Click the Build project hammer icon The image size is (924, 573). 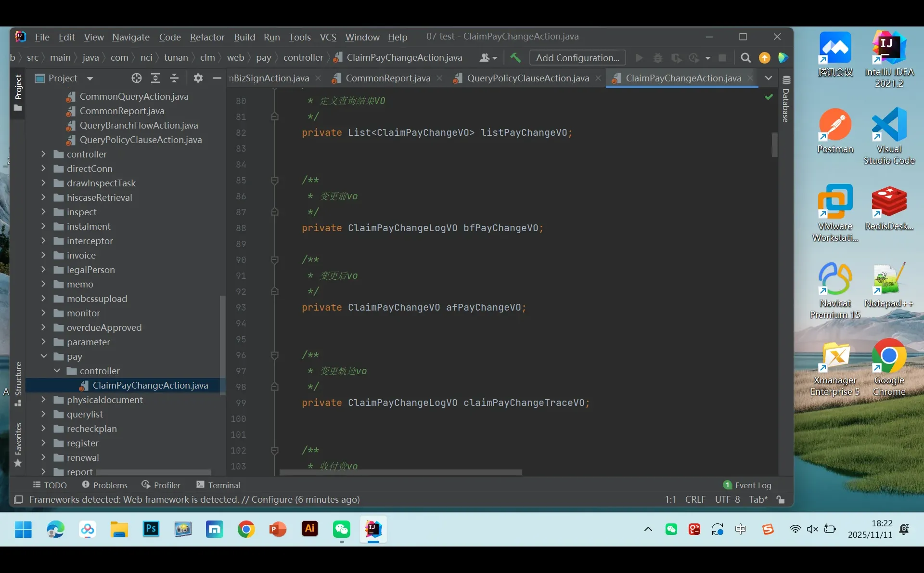[515, 58]
